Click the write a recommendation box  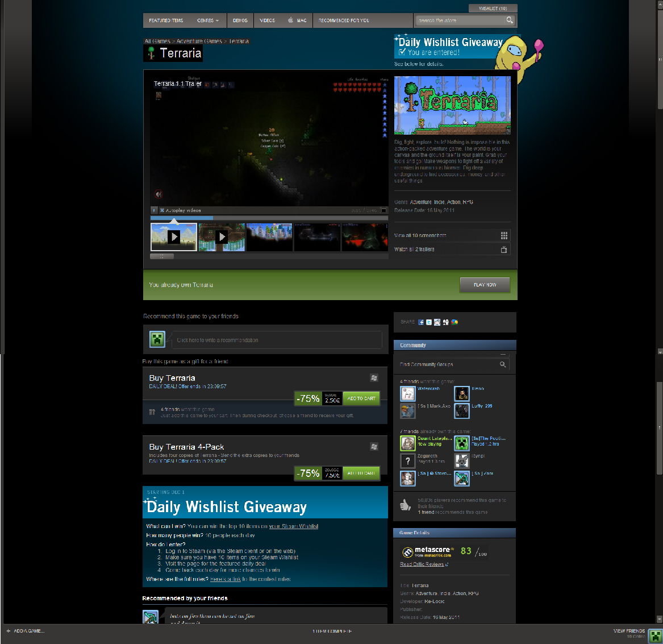coord(277,340)
